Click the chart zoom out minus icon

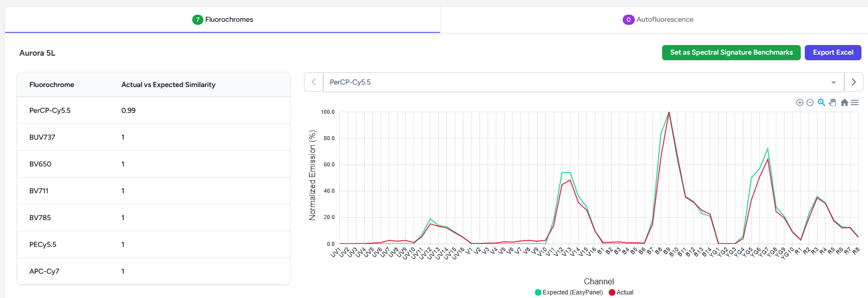pyautogui.click(x=810, y=103)
